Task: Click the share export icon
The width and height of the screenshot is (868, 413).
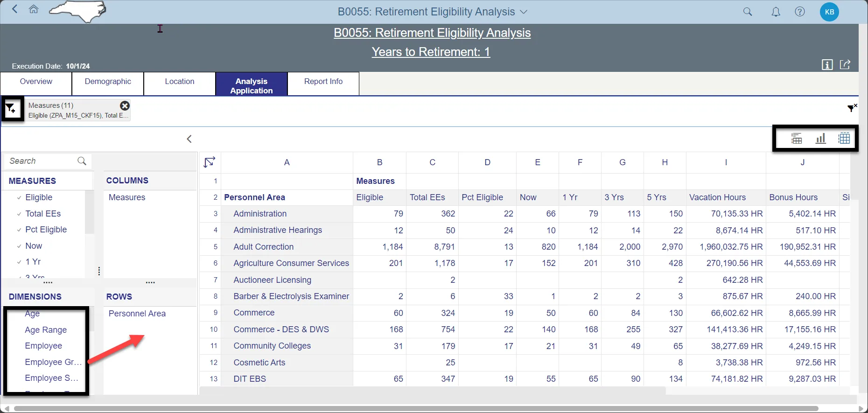Action: [x=845, y=65]
